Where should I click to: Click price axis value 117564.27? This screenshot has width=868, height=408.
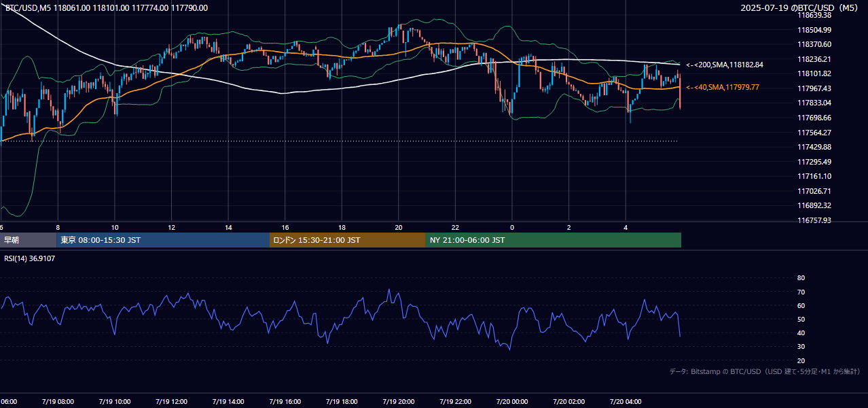click(x=815, y=133)
